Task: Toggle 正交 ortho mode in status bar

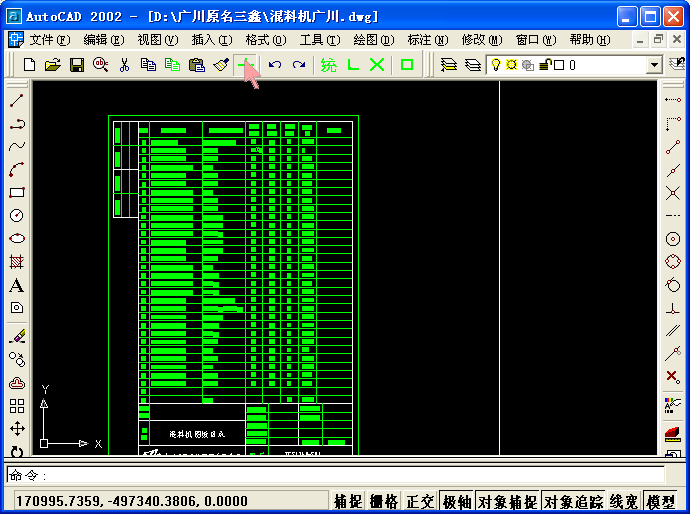Action: coord(420,501)
